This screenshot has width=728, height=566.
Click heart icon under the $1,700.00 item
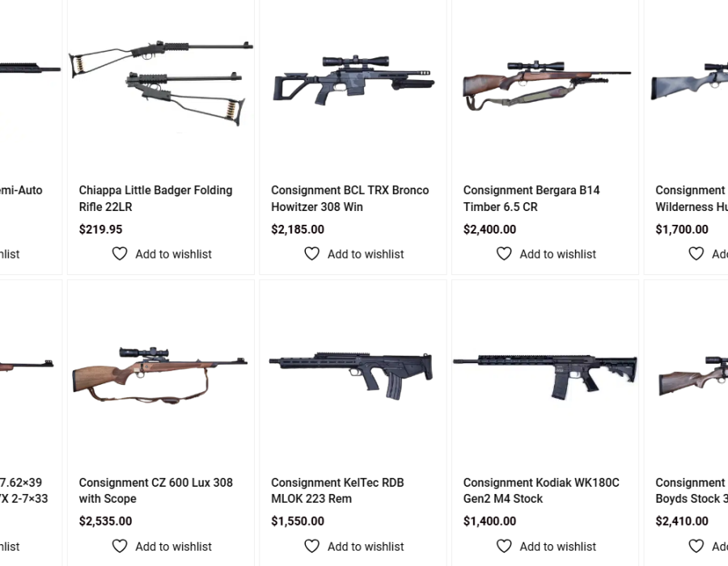[x=696, y=254]
